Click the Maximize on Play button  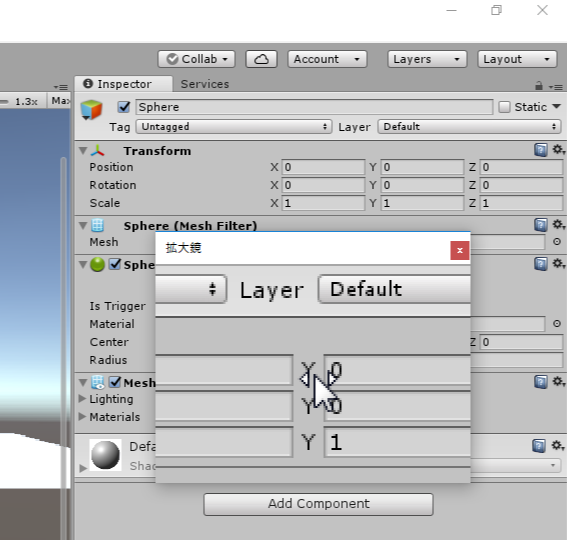59,101
